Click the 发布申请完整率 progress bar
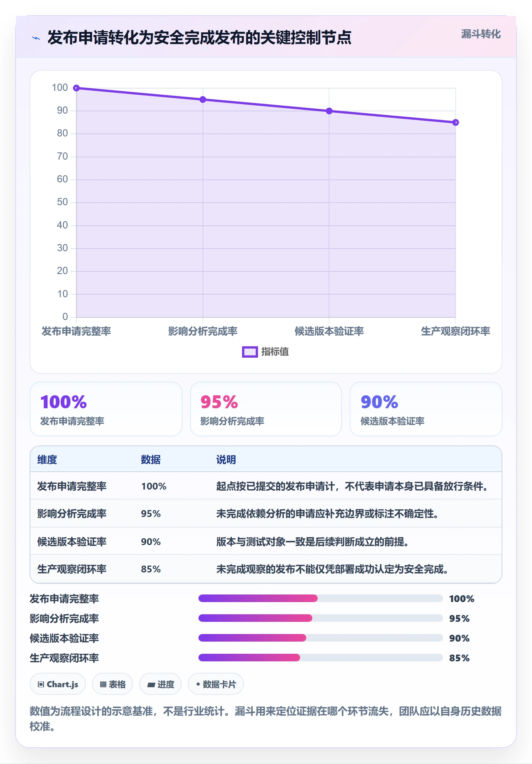 coord(321,598)
